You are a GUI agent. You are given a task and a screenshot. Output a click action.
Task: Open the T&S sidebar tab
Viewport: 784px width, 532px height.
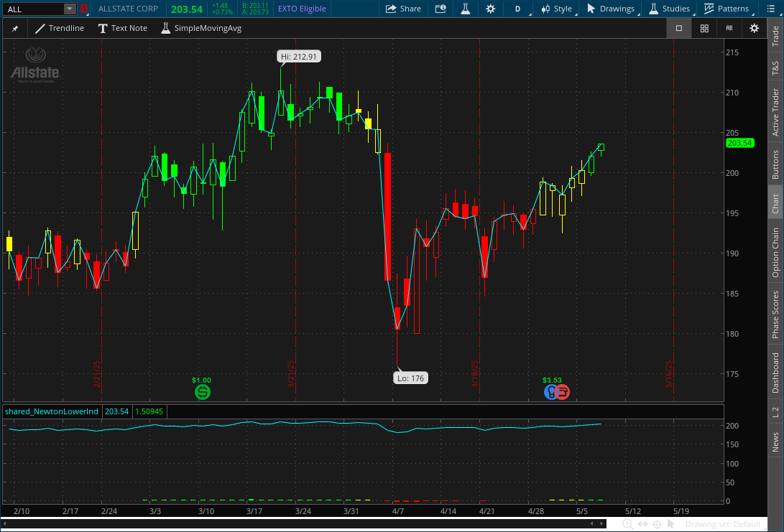(x=775, y=67)
